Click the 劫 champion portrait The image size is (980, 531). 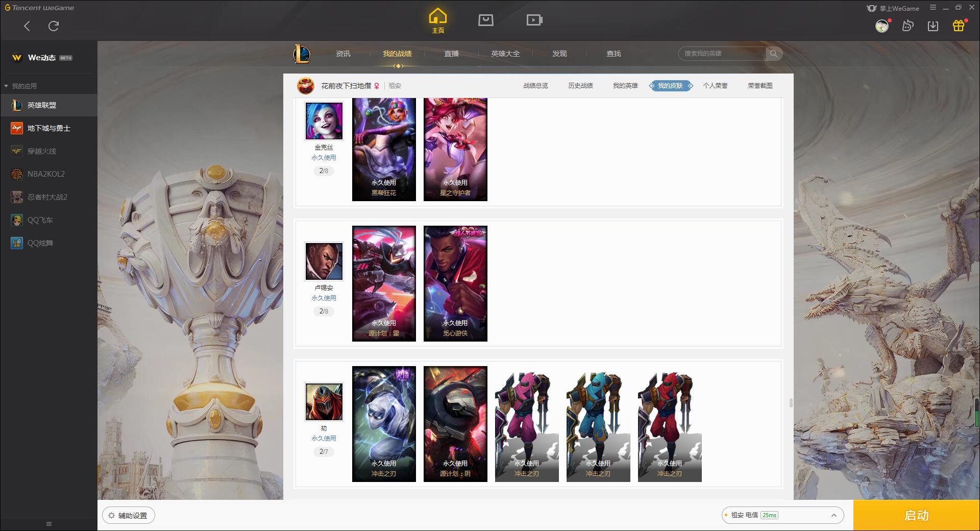click(324, 402)
